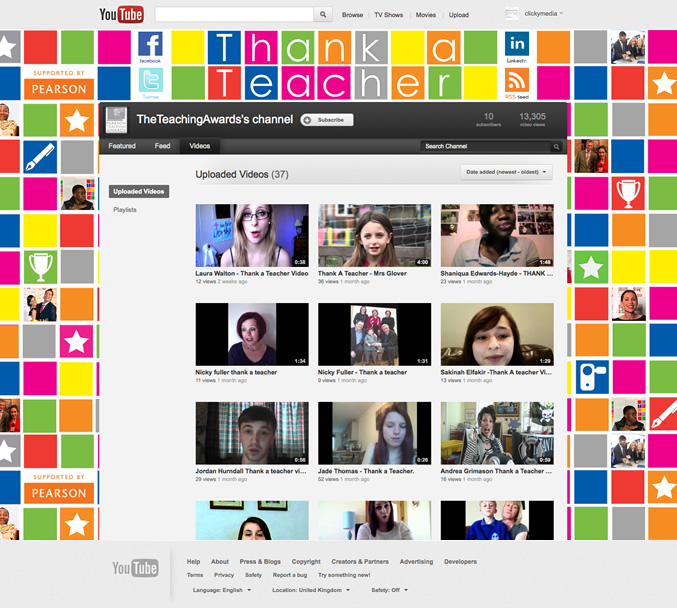Open the LinkedIn icon in banner
The height and width of the screenshot is (608, 677).
[516, 45]
